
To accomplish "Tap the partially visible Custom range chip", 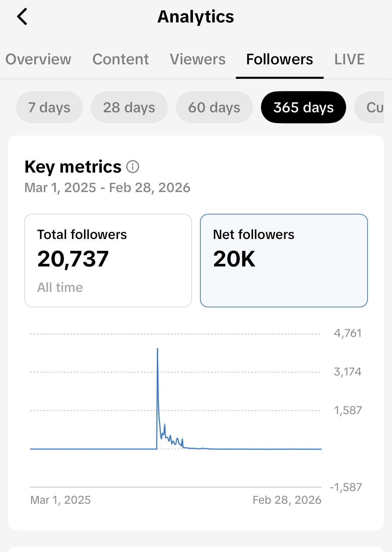I will pos(372,108).
